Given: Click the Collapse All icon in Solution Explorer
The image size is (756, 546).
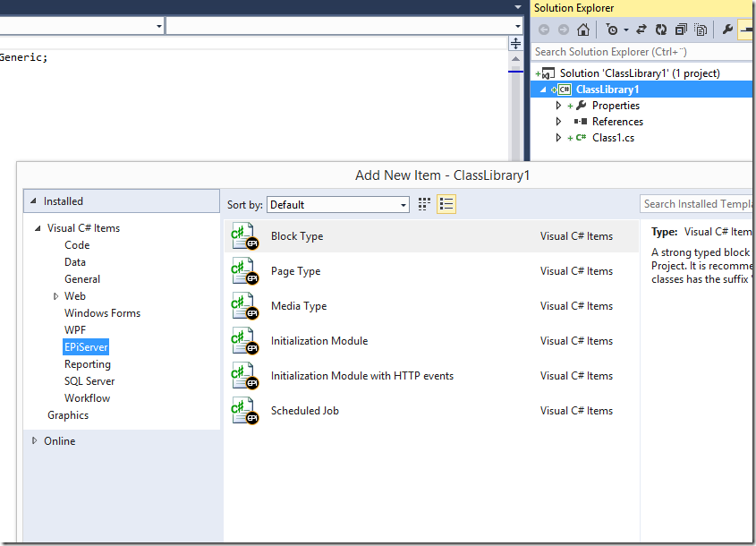Looking at the screenshot, I should 682,30.
